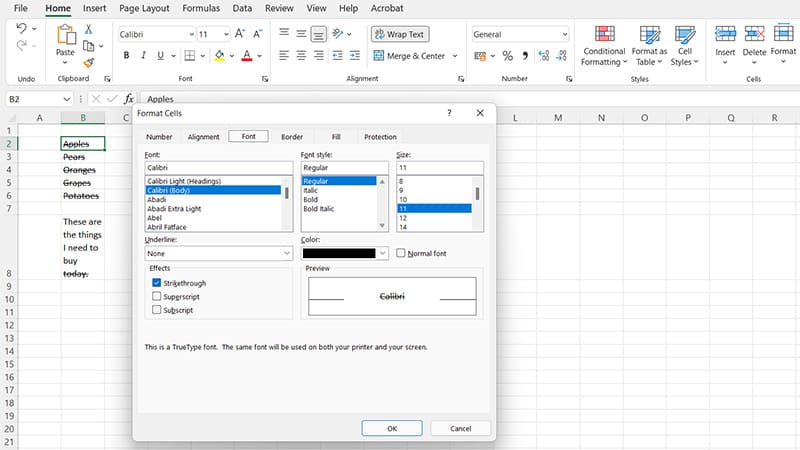This screenshot has height=450, width=800.
Task: Open Cell Styles gallery
Action: 685,46
